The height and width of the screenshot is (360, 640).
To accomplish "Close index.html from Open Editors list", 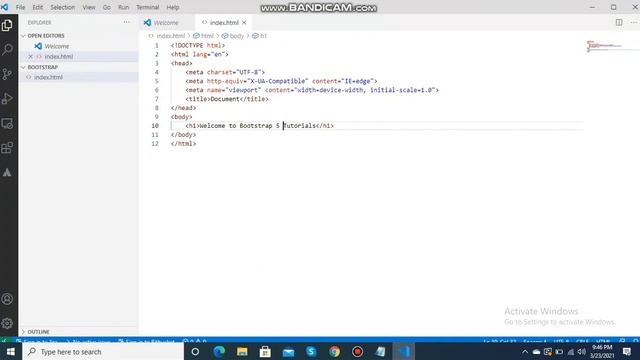I will 31,56.
